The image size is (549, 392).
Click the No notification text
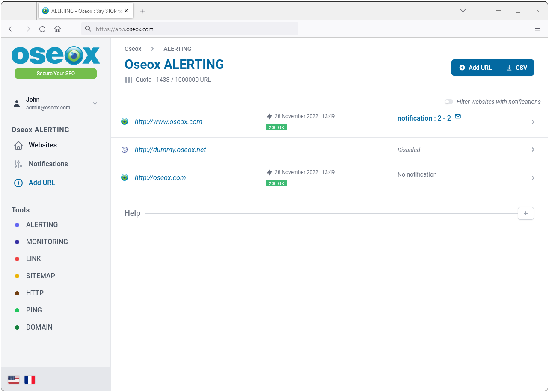[x=417, y=174]
